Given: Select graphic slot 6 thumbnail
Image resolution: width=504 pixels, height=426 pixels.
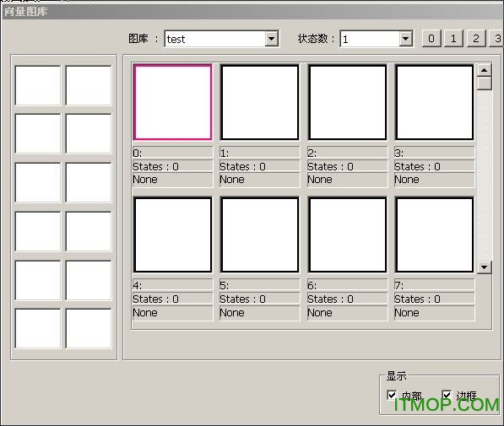Looking at the screenshot, I should pyautogui.click(x=347, y=235).
